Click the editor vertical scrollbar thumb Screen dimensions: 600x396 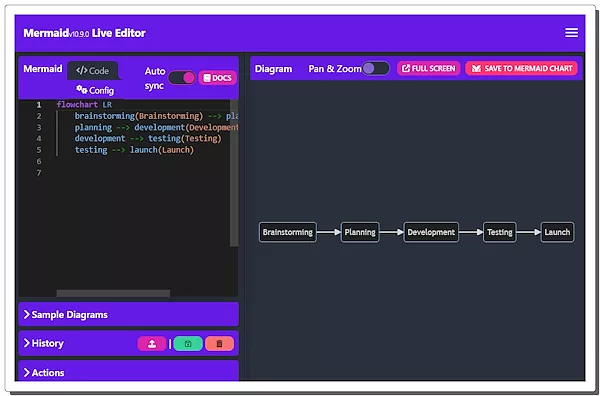pyautogui.click(x=234, y=173)
